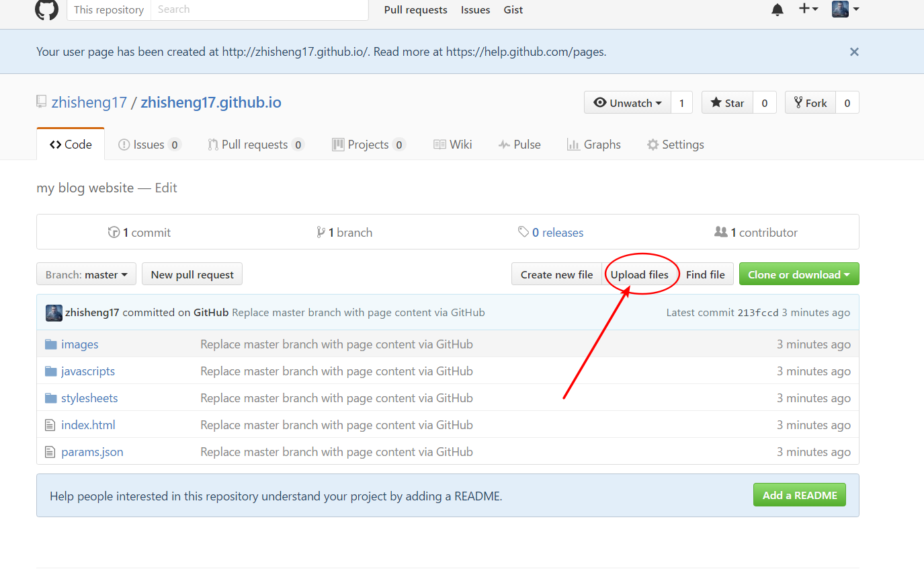Open the Projects tab
The height and width of the screenshot is (571, 924).
point(369,145)
